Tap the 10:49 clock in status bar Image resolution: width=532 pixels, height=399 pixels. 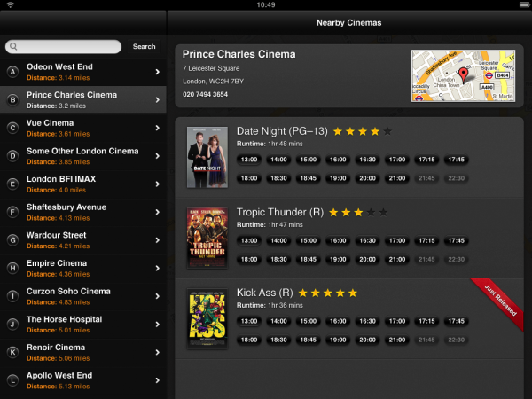point(266,4)
